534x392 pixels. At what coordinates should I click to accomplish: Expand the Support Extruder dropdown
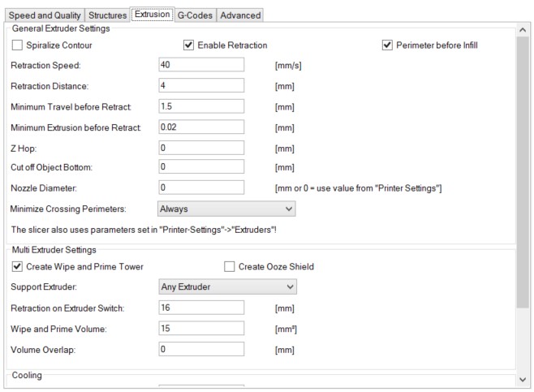click(226, 286)
